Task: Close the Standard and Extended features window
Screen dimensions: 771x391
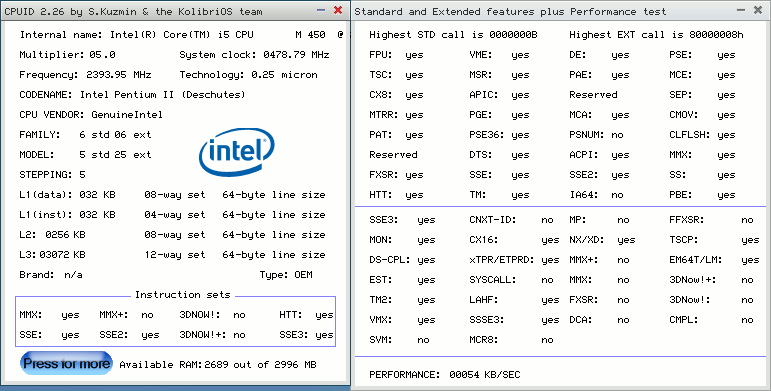Action: pyautogui.click(x=758, y=10)
